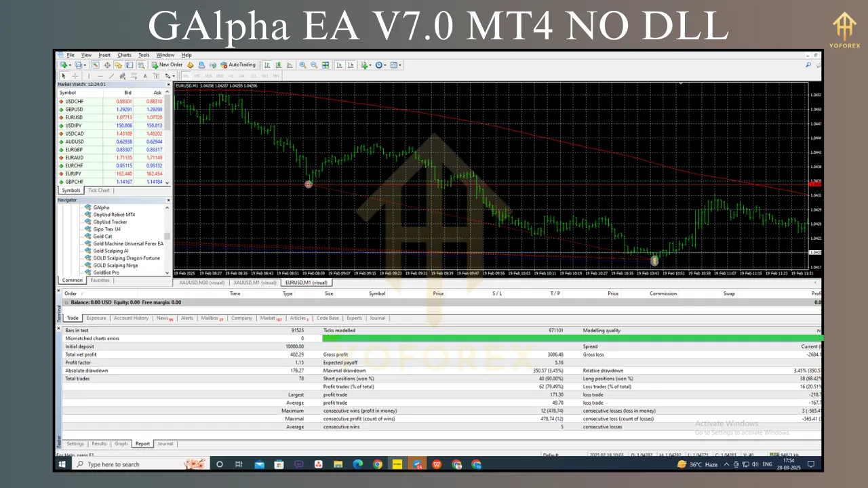Open the News terminal tab
The image size is (868, 488).
click(164, 318)
